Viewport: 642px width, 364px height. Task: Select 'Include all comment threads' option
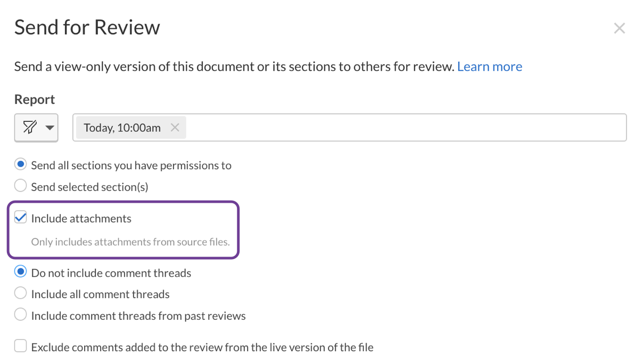point(20,293)
